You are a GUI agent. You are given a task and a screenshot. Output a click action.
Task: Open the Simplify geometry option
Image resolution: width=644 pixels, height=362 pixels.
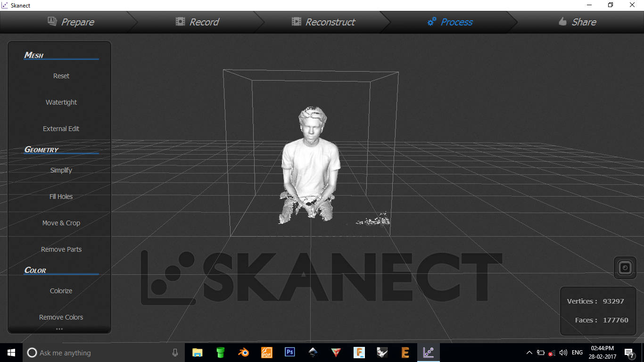pyautogui.click(x=61, y=170)
